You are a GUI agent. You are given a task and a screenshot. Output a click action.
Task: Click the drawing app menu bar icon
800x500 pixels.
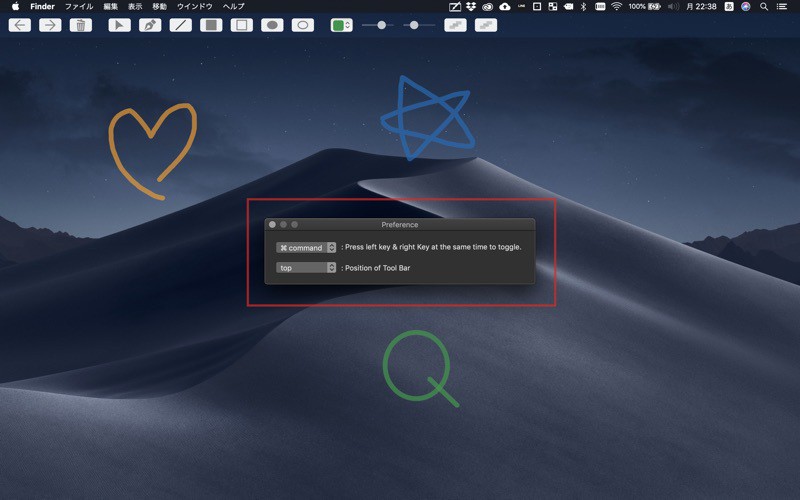point(455,7)
